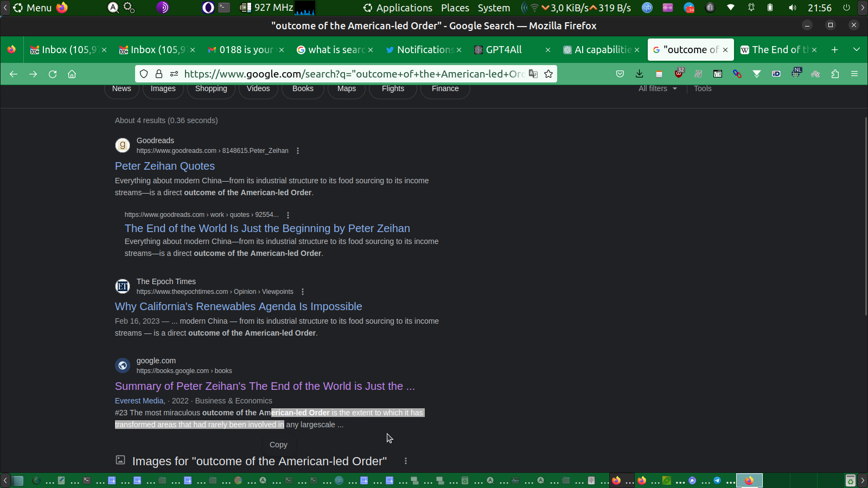868x488 pixels.
Task: Open the search Tools options
Action: click(703, 88)
